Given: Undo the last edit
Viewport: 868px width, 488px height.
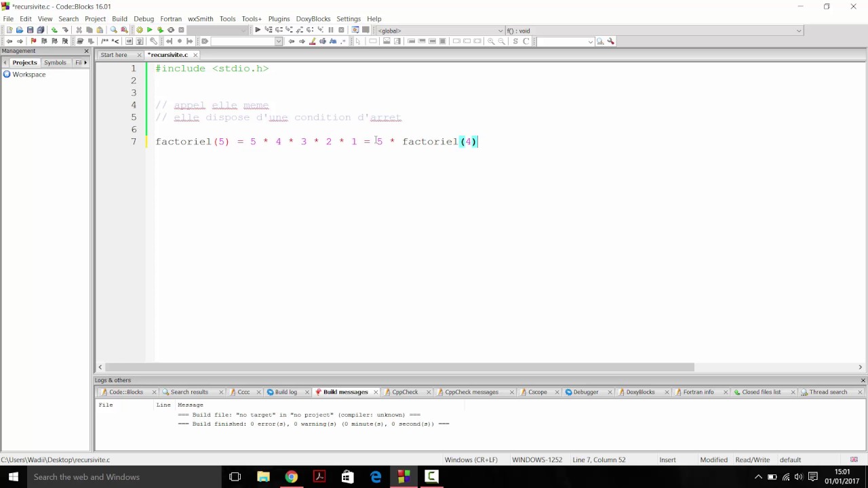Looking at the screenshot, I should [54, 30].
